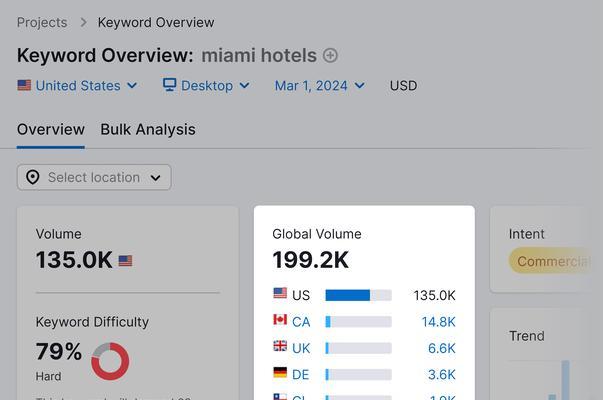Open the United States country dropdown
Image resolution: width=603 pixels, height=400 pixels.
[78, 86]
